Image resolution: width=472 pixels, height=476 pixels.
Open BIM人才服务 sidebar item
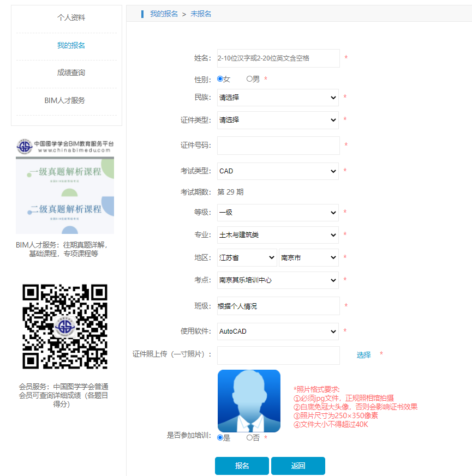click(65, 100)
